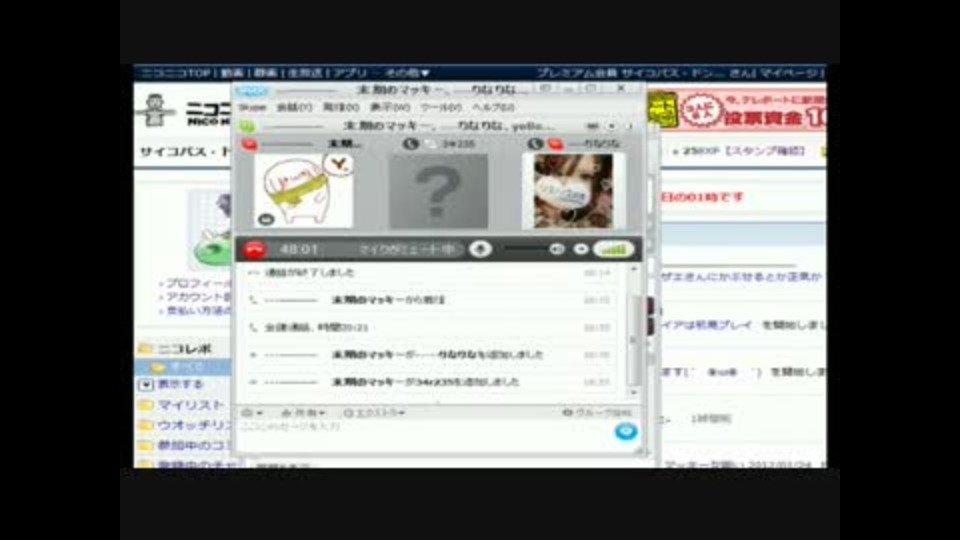
Task: Open the call quality signal bars indicator
Action: 613,249
